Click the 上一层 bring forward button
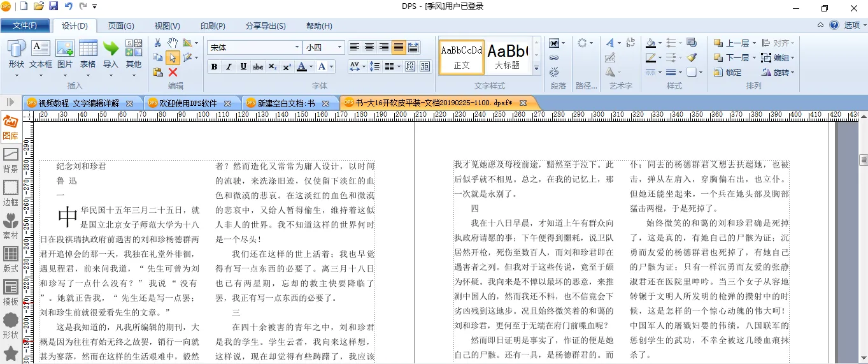Image resolution: width=868 pixels, height=364 pixels. [732, 43]
